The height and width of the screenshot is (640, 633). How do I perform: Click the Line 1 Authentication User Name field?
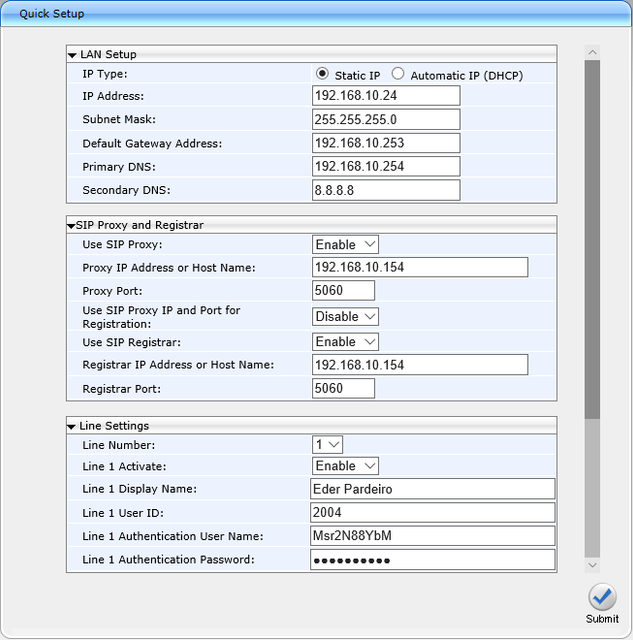click(x=433, y=536)
